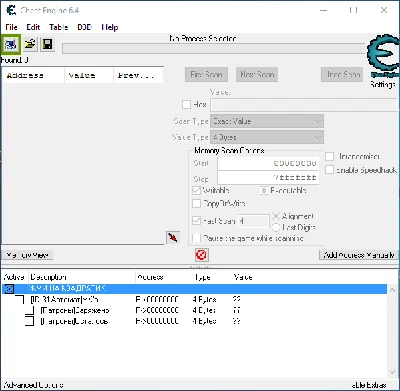Toggle Active box of last [Патроны] row
Image resolution: width=400 pixels, height=391 pixels.
coord(30,321)
